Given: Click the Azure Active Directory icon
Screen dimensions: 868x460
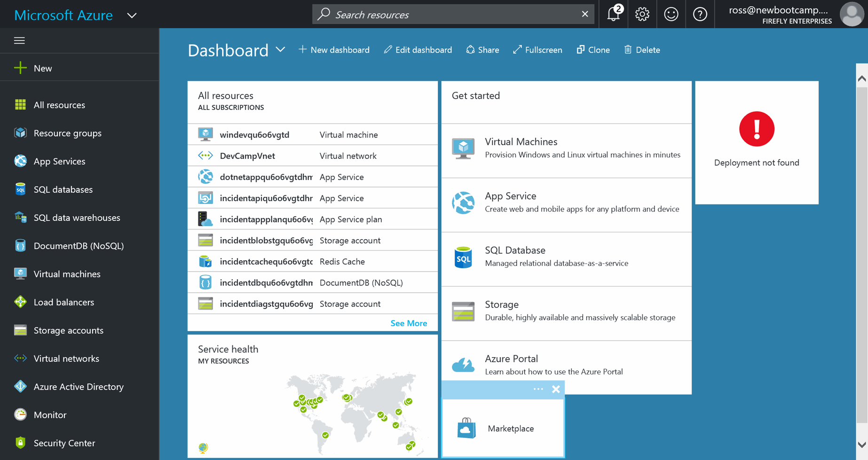Looking at the screenshot, I should 20,386.
